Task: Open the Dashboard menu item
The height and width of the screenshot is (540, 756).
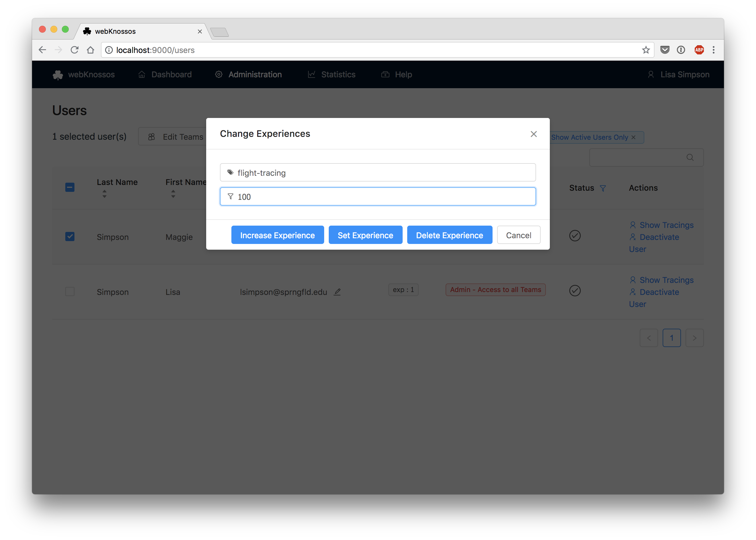Action: [165, 74]
